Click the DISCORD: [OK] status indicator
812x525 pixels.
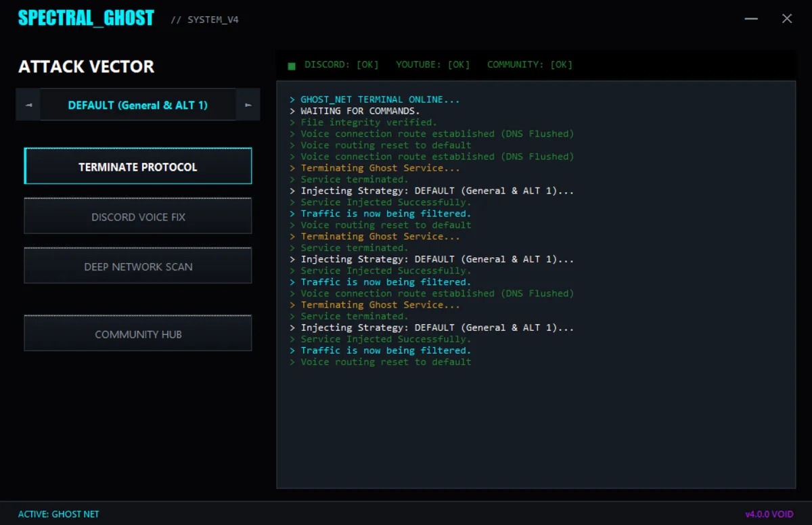tap(342, 64)
